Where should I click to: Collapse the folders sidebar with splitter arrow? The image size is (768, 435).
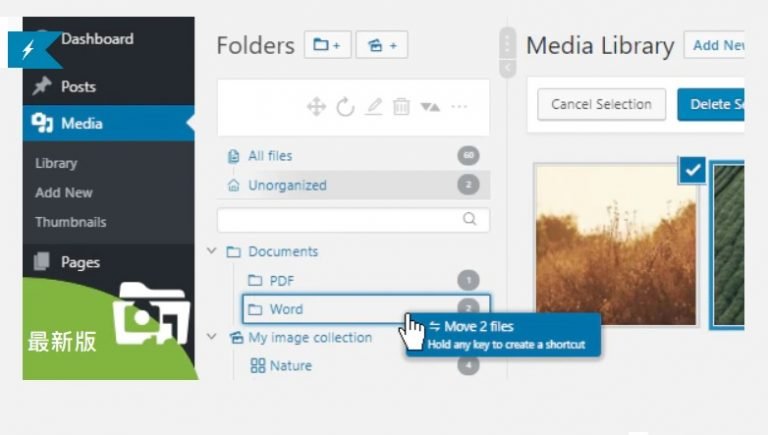click(x=507, y=68)
